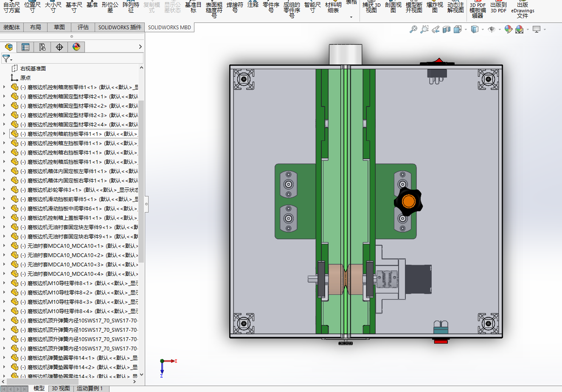Image resolution: width=562 pixels, height=392 pixels.
Task: Click the 剖面视图 ribbon button
Action: tap(393, 6)
